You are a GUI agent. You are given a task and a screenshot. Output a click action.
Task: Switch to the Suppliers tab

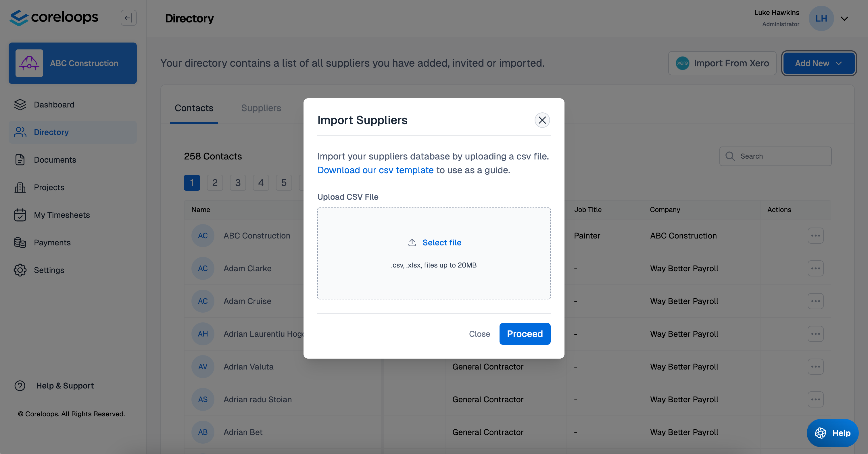261,108
